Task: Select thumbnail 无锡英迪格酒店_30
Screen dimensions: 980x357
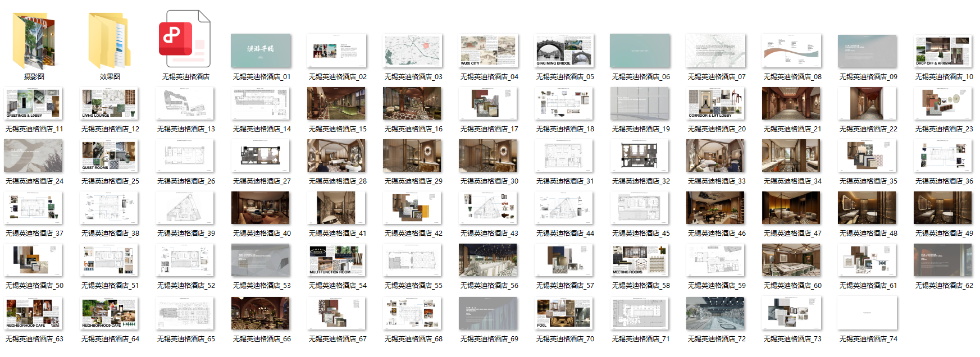Action: [489, 155]
